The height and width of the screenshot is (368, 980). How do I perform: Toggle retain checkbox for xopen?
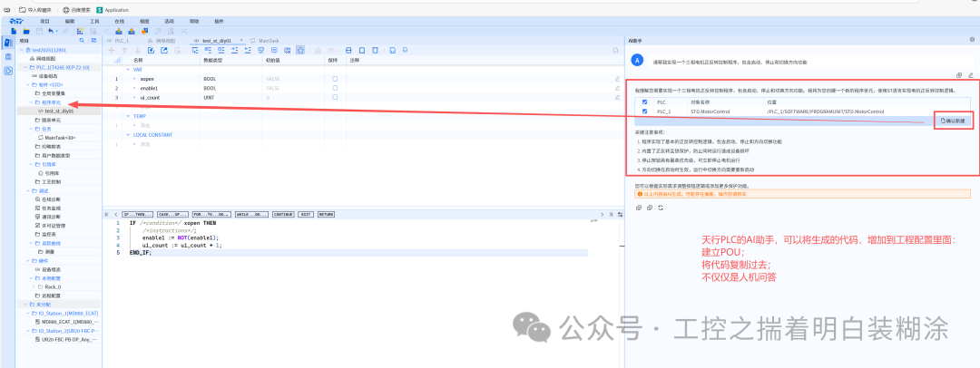click(x=334, y=79)
